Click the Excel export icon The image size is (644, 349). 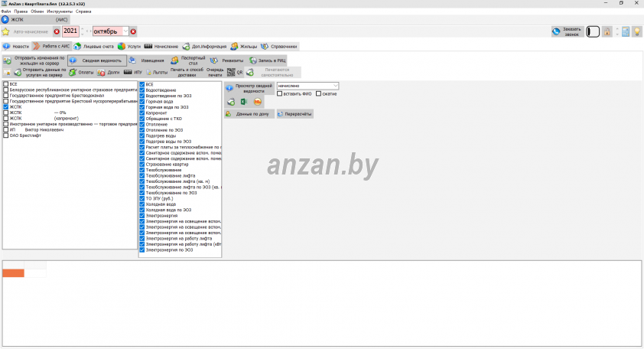[244, 102]
